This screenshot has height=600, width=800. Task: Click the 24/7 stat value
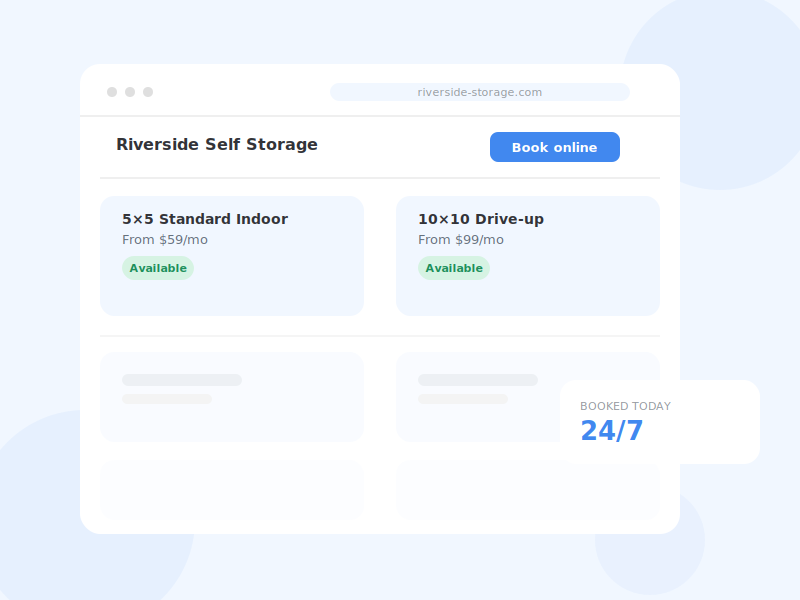pyautogui.click(x=611, y=431)
